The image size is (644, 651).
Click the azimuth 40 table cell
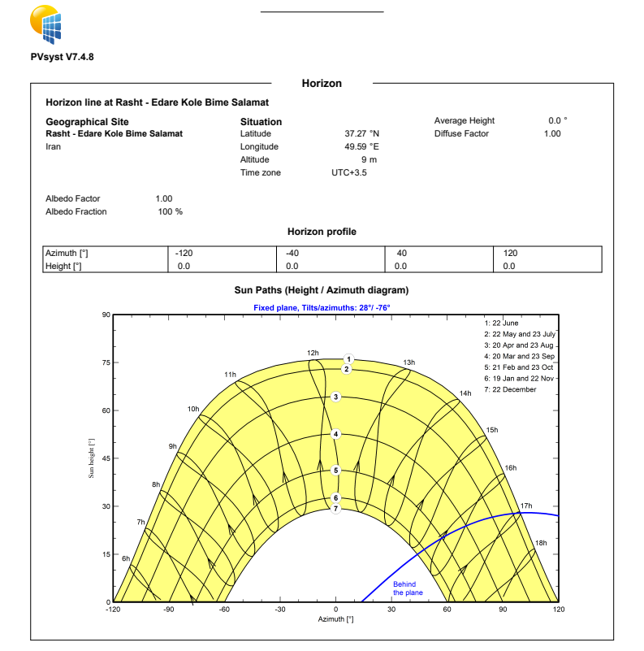tap(401, 254)
